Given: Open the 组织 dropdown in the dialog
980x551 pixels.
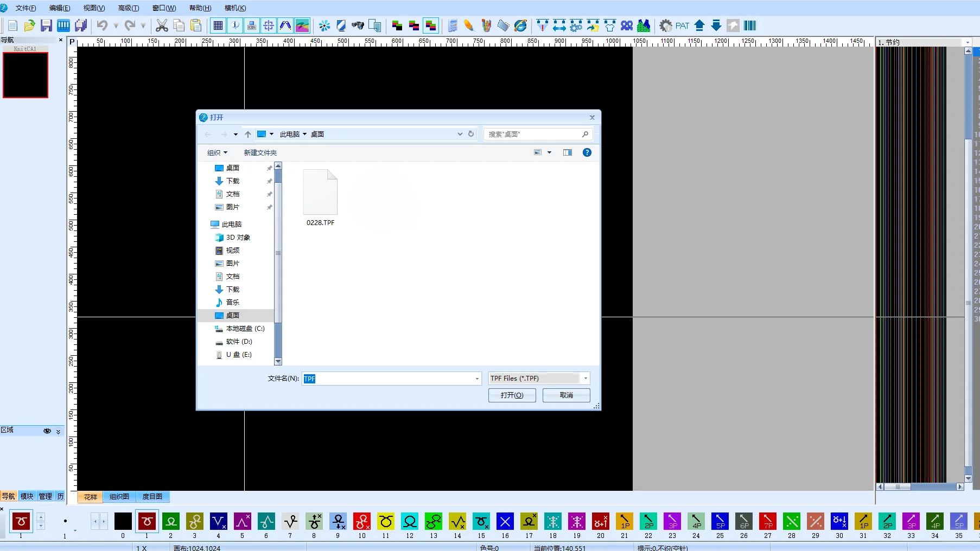Looking at the screenshot, I should (x=217, y=153).
